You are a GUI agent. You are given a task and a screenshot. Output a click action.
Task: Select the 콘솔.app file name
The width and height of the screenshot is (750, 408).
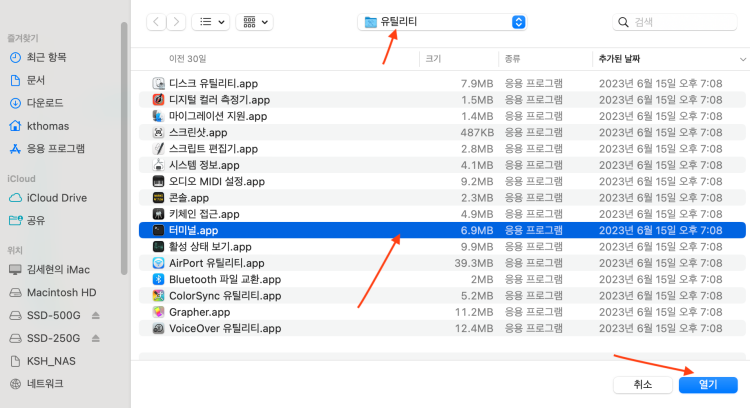[188, 198]
